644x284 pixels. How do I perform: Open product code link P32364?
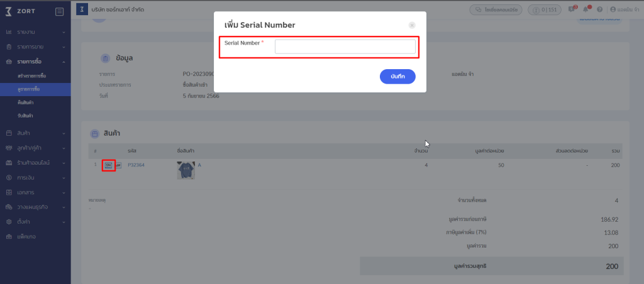tap(136, 165)
